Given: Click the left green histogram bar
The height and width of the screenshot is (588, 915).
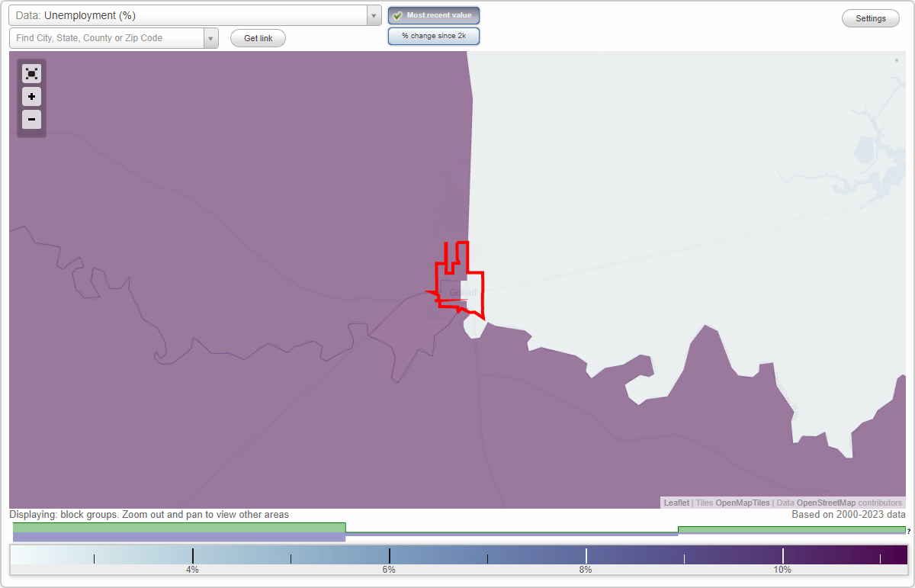Looking at the screenshot, I should [179, 527].
